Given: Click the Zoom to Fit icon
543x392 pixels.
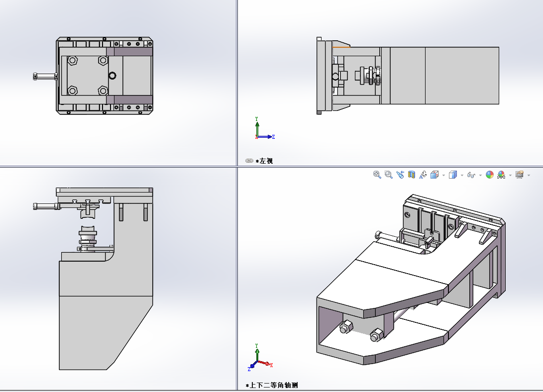Looking at the screenshot, I should coord(377,175).
